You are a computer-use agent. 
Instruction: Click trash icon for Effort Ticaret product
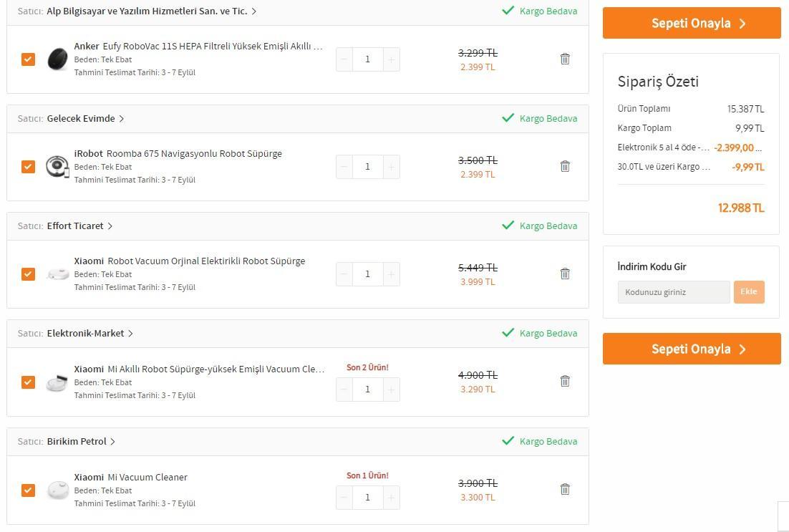pos(565,274)
